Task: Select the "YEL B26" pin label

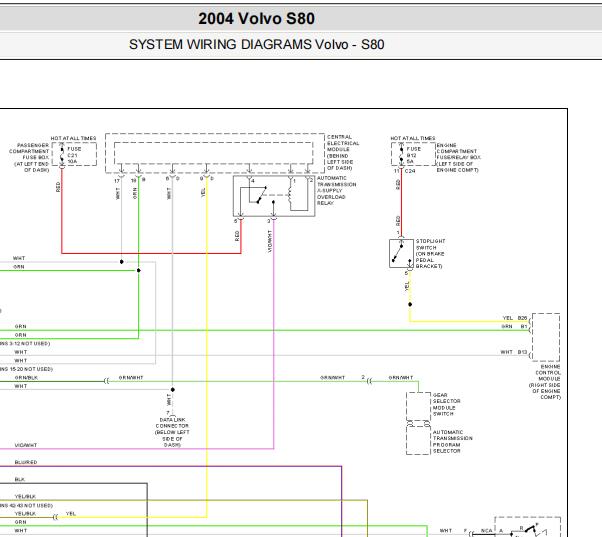Action: pyautogui.click(x=514, y=318)
